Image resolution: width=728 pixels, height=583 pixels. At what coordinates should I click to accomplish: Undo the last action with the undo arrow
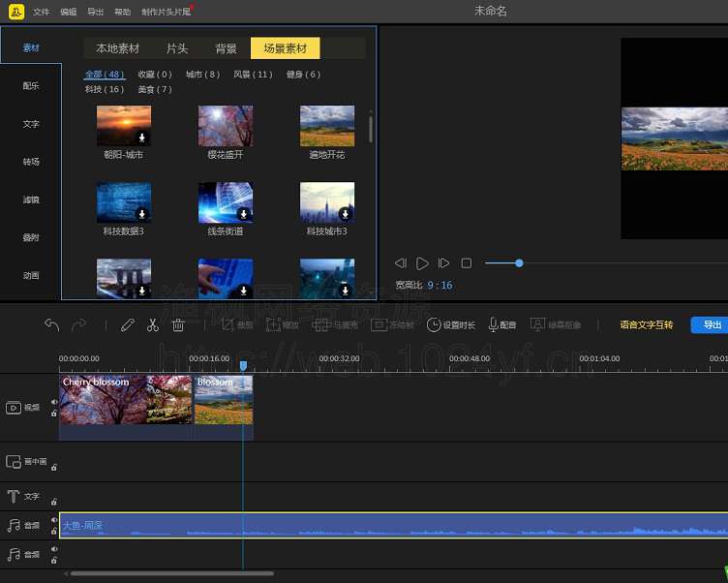(52, 325)
